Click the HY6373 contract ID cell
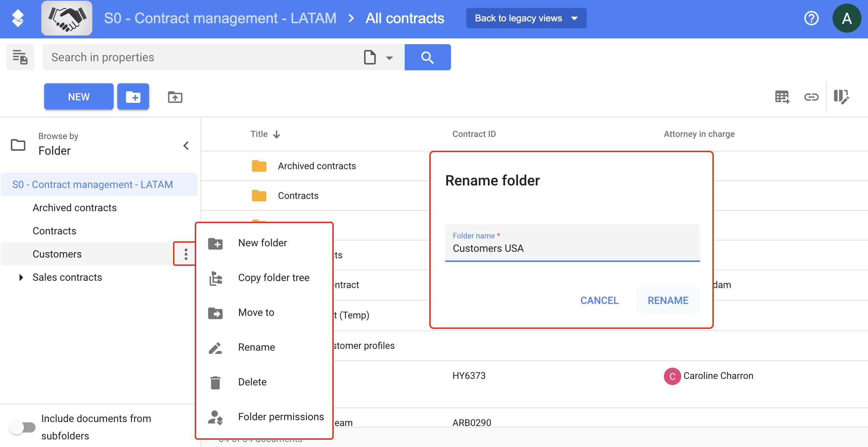 (469, 376)
